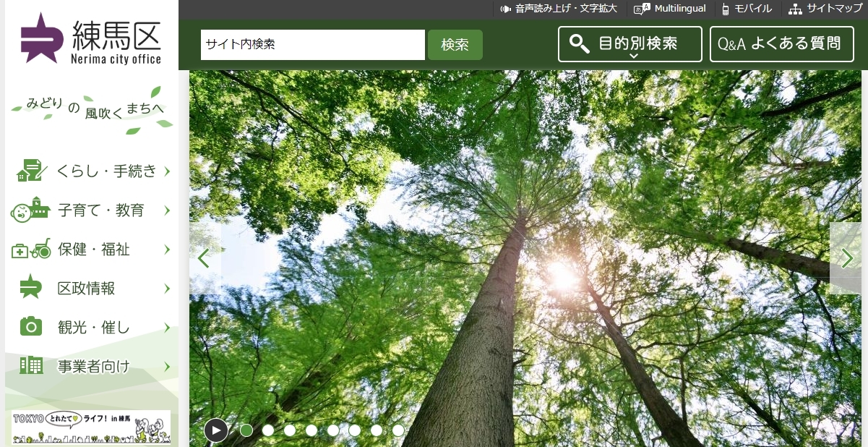
Task: Select the second carousel dot
Action: [268, 430]
